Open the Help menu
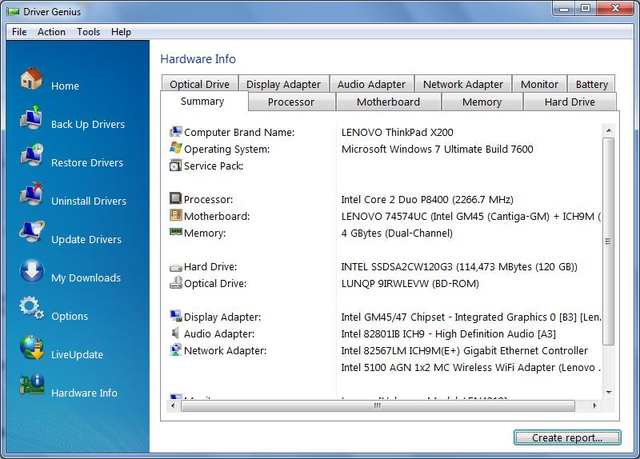640x459 pixels. (x=121, y=32)
